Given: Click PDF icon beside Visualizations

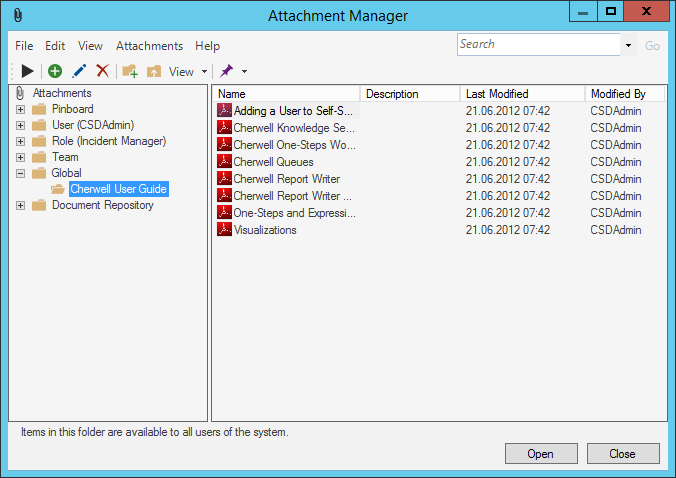Looking at the screenshot, I should 224,230.
